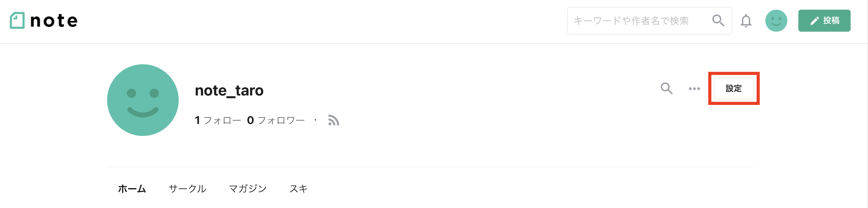Click the magnifier icon in search box
Image resolution: width=868 pixels, height=208 pixels.
(x=718, y=21)
